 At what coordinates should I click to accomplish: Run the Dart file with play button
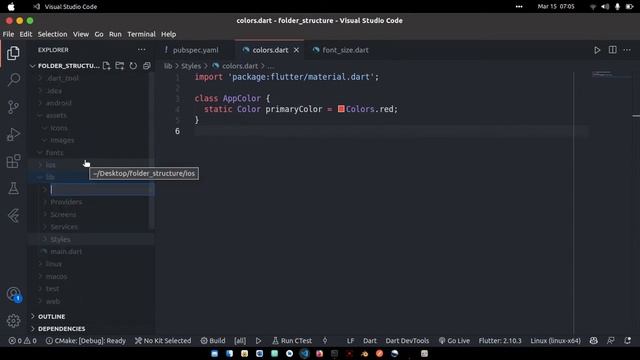(597, 50)
